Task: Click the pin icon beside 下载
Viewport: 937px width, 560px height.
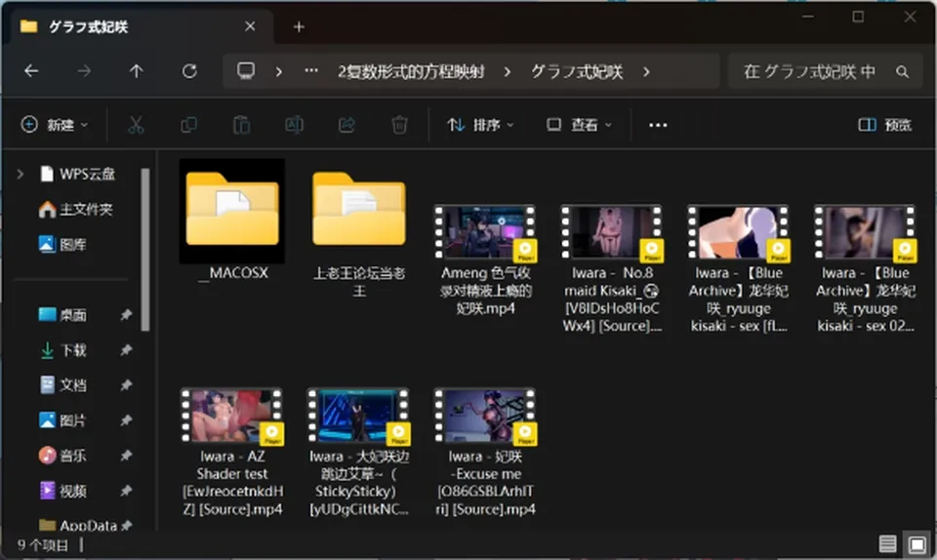Action: [x=126, y=350]
